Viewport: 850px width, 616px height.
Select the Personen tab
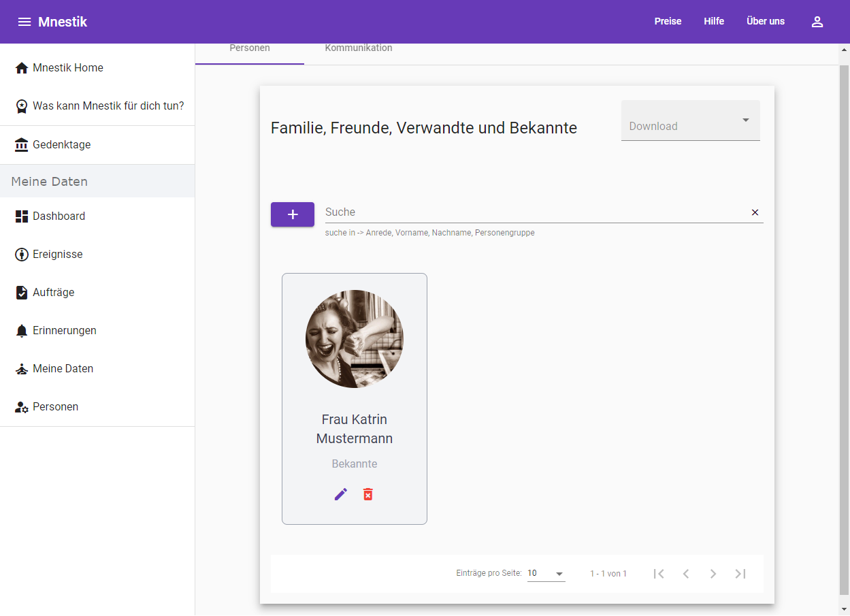[x=250, y=49]
